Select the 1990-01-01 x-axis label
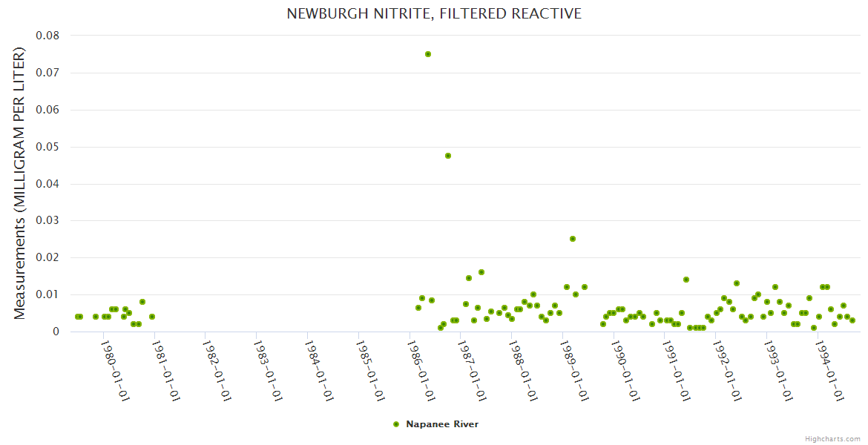Viewport: 868px width, 445px height. pos(625,371)
